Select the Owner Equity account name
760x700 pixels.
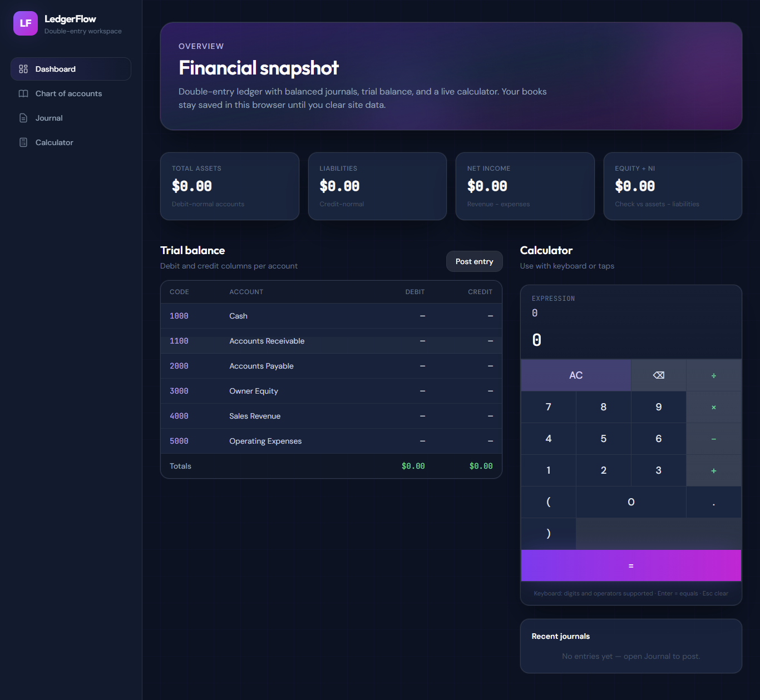coord(254,391)
